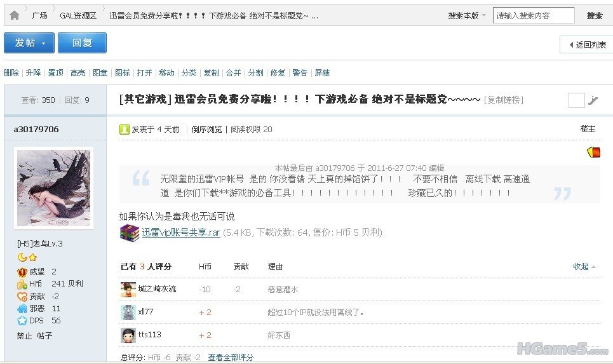Open tts113's avatar in ratings
Viewport: 613px width, 364px height.
128,335
